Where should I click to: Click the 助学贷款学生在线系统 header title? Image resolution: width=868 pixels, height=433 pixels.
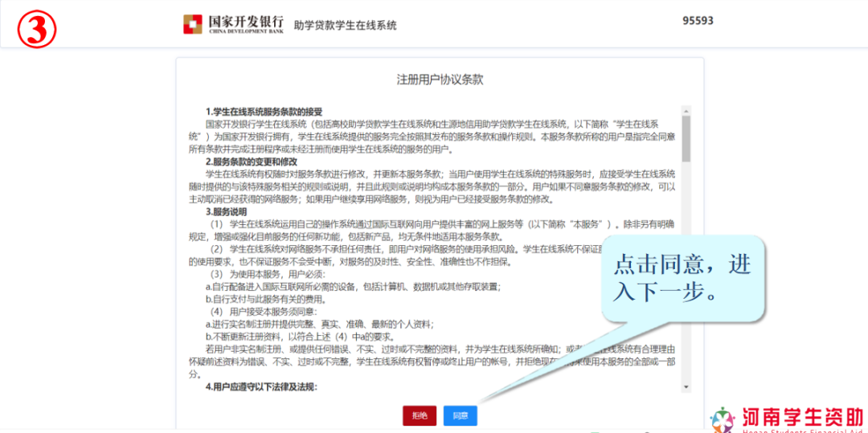click(345, 25)
